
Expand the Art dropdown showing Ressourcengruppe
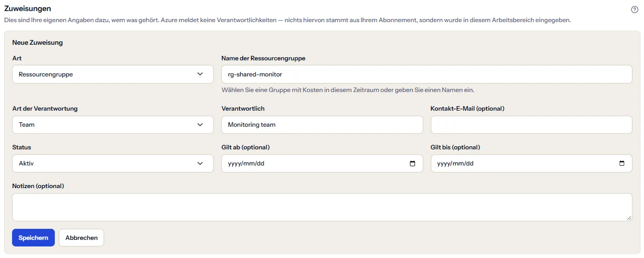[113, 74]
